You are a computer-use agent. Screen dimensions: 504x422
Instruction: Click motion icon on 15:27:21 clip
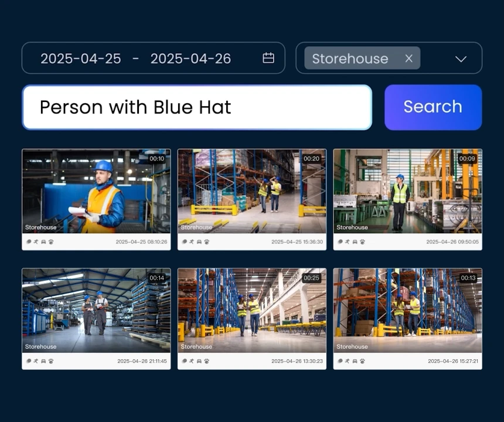pos(340,361)
